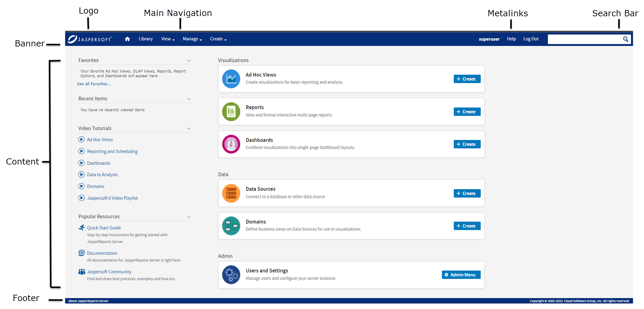
Task: Go to Home via the house icon
Action: (x=127, y=39)
